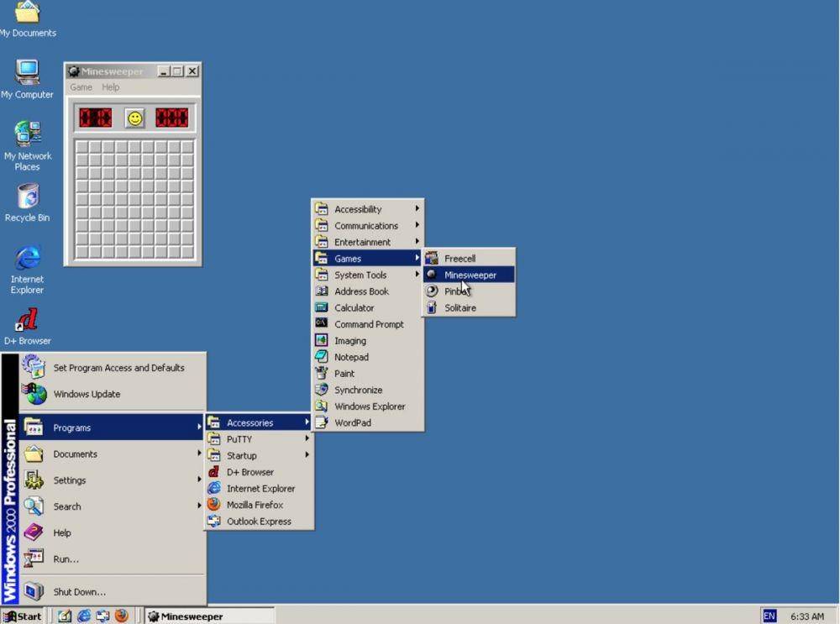Select the Recycle Bin icon
This screenshot has width=840, height=624.
pos(28,203)
